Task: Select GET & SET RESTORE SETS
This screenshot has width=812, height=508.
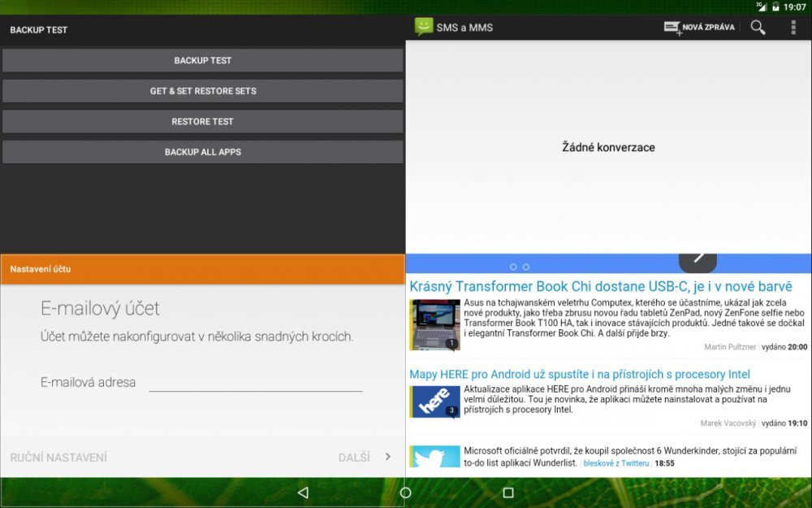Action: [202, 91]
